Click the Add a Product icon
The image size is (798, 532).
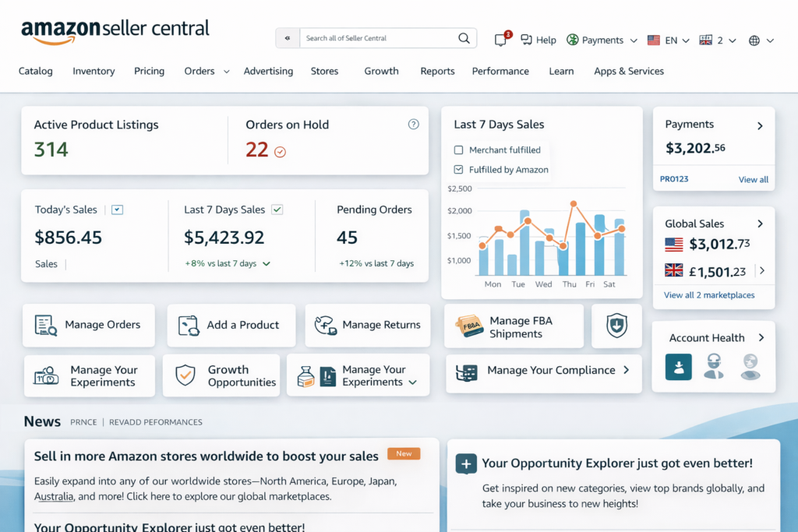coord(189,326)
